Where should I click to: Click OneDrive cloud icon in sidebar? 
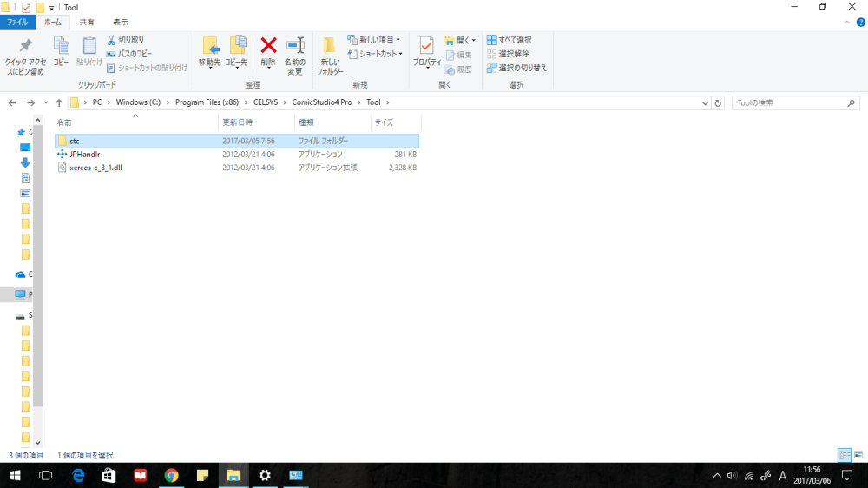pyautogui.click(x=21, y=274)
